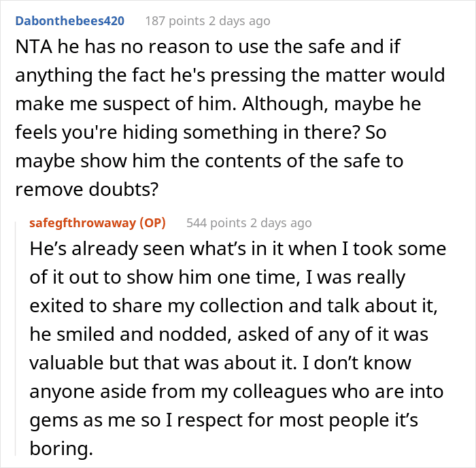Click the 'gems as me so I respect' line
This screenshot has height=468, width=476.
[x=224, y=420]
